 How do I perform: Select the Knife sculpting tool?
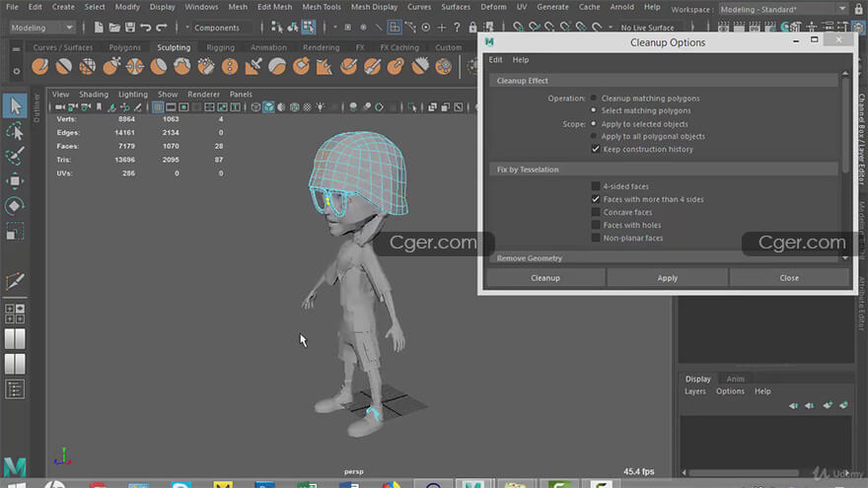(x=348, y=66)
